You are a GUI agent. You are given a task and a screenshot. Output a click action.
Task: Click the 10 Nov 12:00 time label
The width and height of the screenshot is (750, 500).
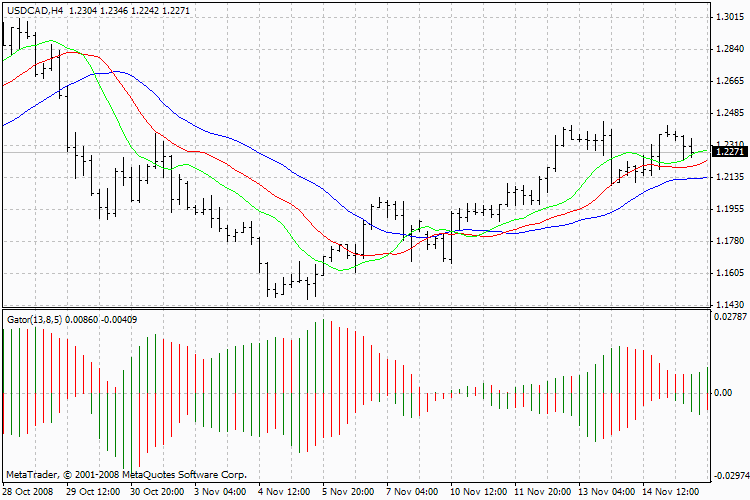click(x=478, y=492)
